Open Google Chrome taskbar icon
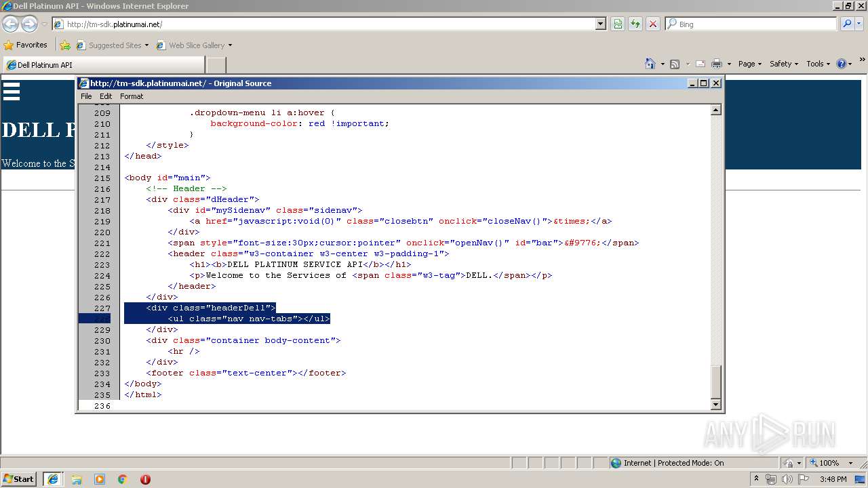 point(123,479)
